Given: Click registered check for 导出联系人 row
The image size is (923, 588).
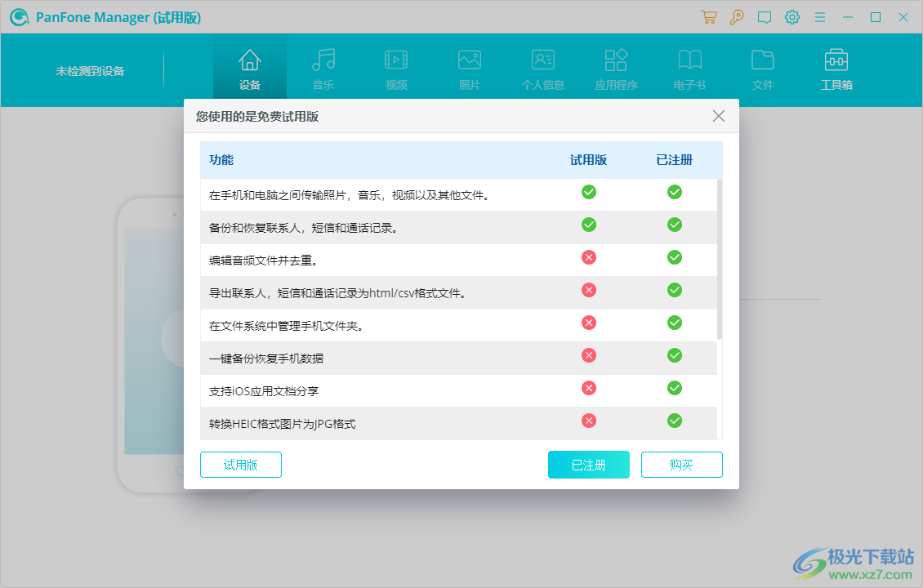Looking at the screenshot, I should (x=675, y=290).
